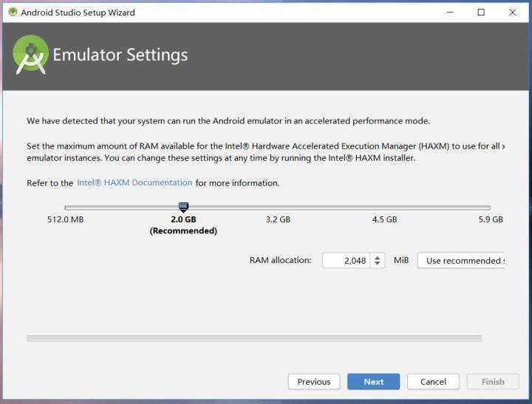Increase RAM allocation with up arrow
Viewport: 532px width, 404px height.
click(x=378, y=258)
